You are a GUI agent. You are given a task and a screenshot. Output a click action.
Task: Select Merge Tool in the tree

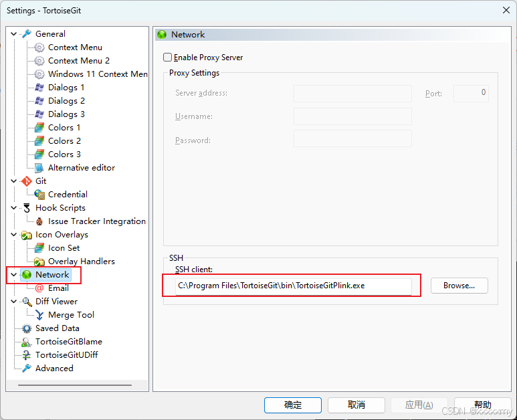pyautogui.click(x=71, y=315)
